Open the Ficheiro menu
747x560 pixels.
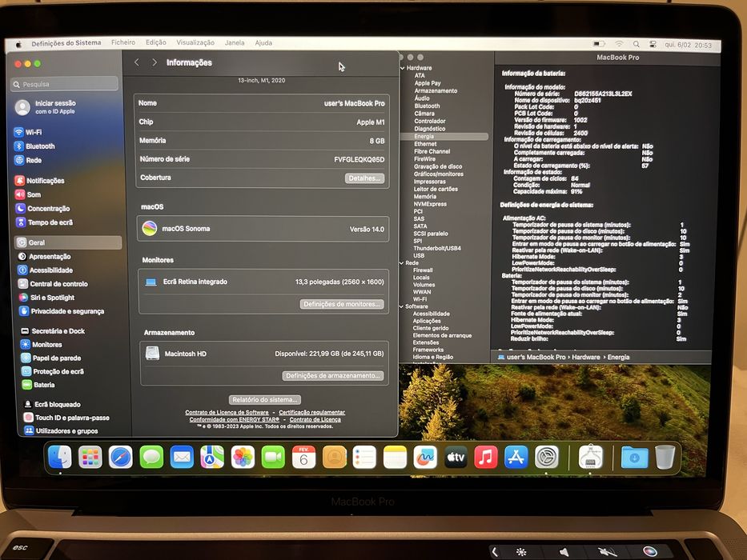(123, 42)
